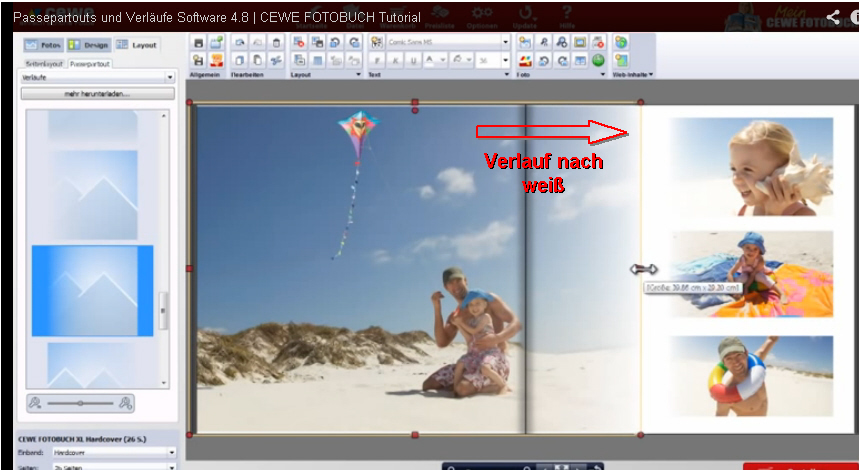Click the zoom-in magnifier below the thumbnails
The image size is (859, 470).
tap(126, 403)
